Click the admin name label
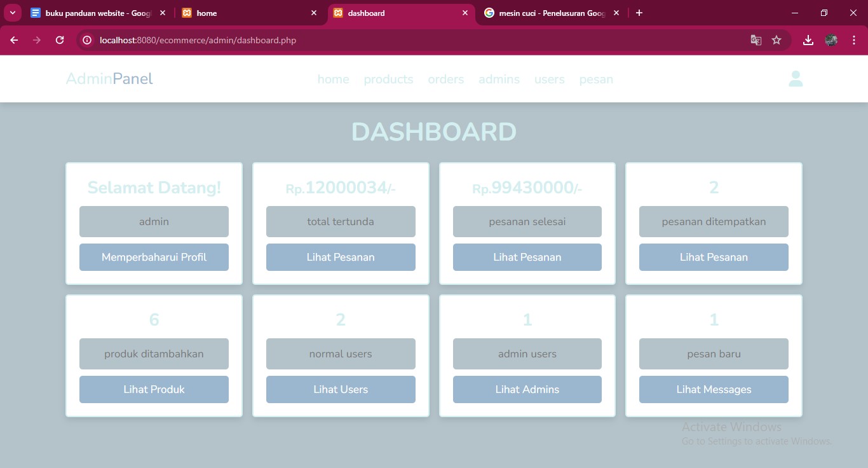 [x=154, y=221]
